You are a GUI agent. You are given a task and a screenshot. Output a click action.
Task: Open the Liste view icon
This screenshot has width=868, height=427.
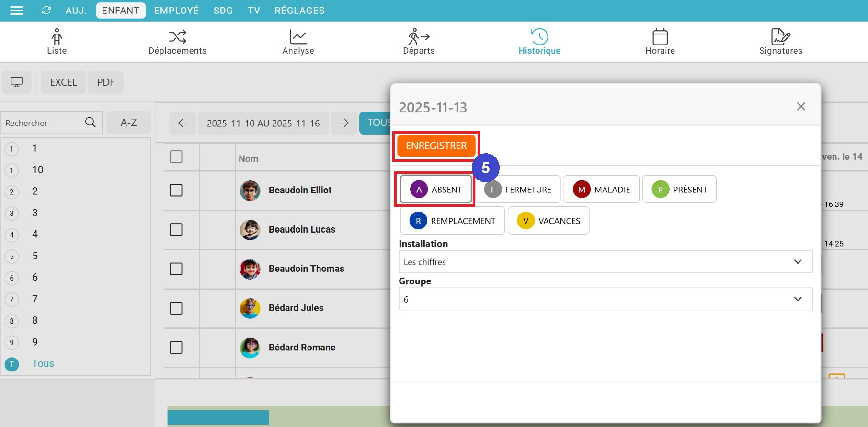[x=57, y=37]
